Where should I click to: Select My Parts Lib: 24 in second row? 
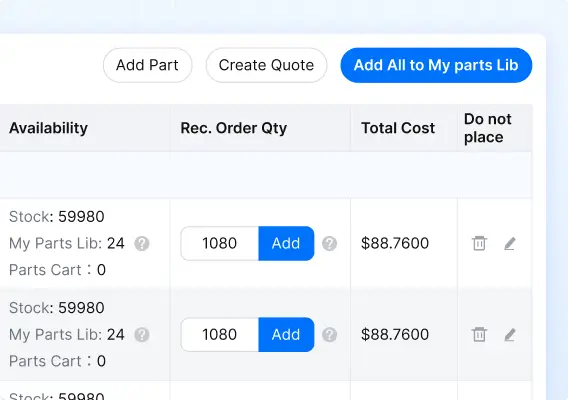click(x=67, y=335)
